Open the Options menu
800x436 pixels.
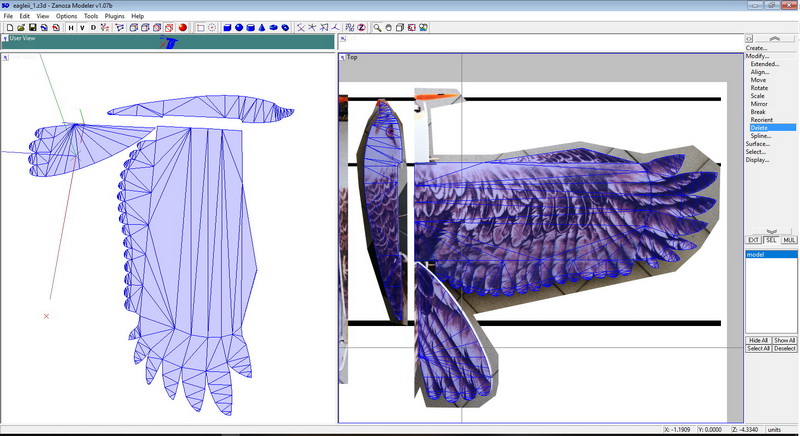(66, 16)
